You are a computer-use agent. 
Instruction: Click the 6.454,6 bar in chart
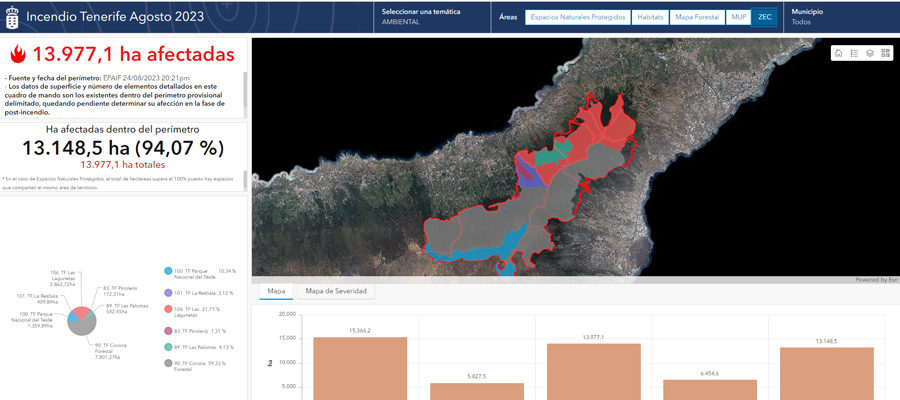pos(710,390)
